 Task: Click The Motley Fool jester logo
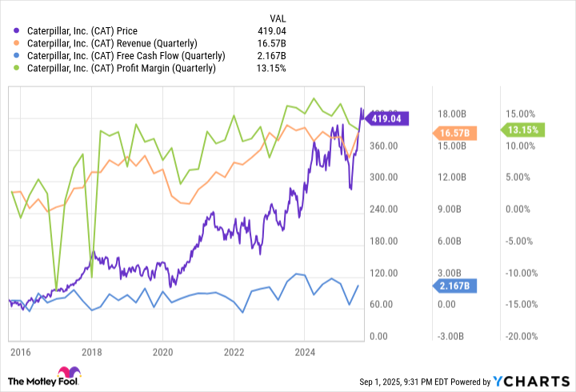[x=69, y=371]
